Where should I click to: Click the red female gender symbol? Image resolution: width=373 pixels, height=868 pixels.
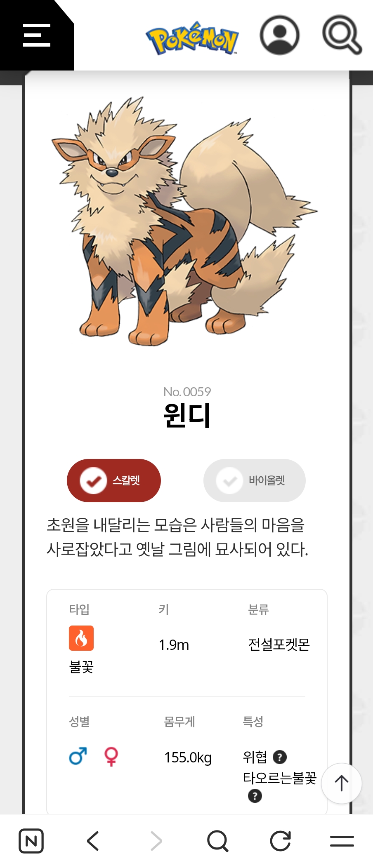point(111,756)
